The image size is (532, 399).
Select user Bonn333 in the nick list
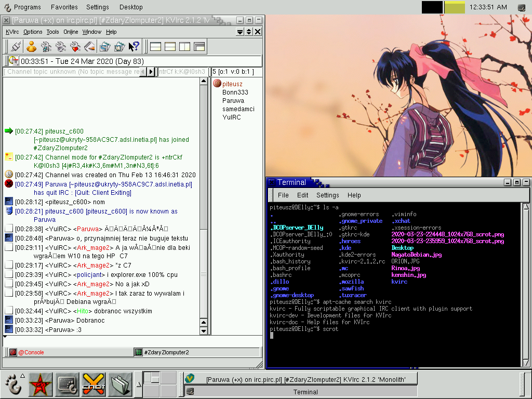tap(235, 92)
